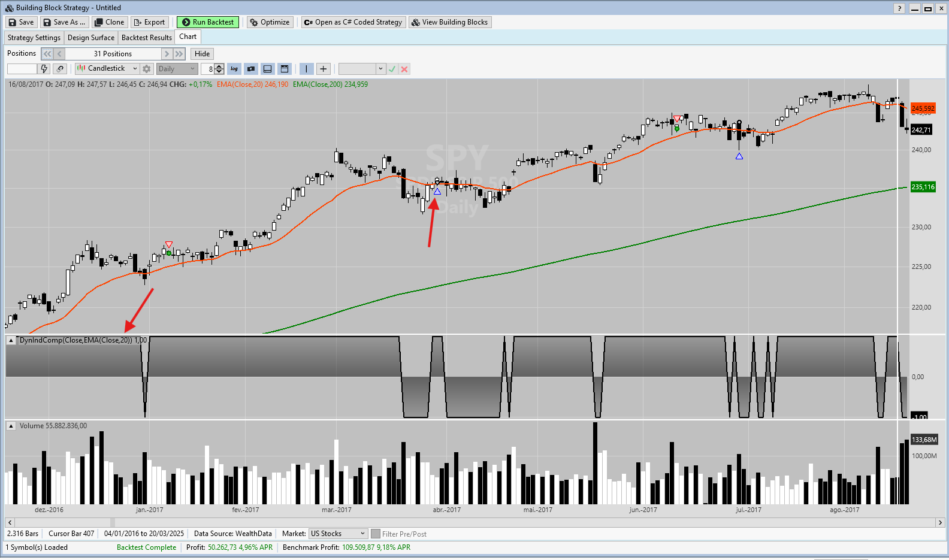Open the US Stocks market dropdown

(337, 534)
